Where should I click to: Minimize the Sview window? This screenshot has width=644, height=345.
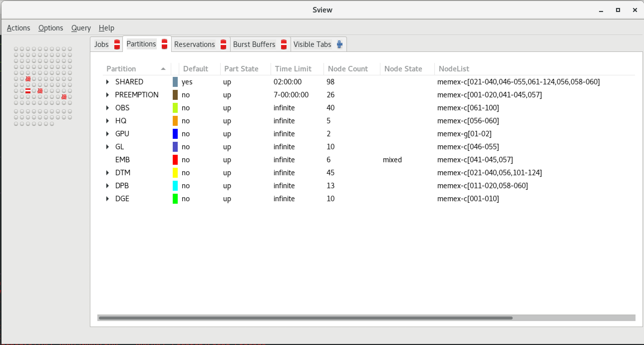601,10
